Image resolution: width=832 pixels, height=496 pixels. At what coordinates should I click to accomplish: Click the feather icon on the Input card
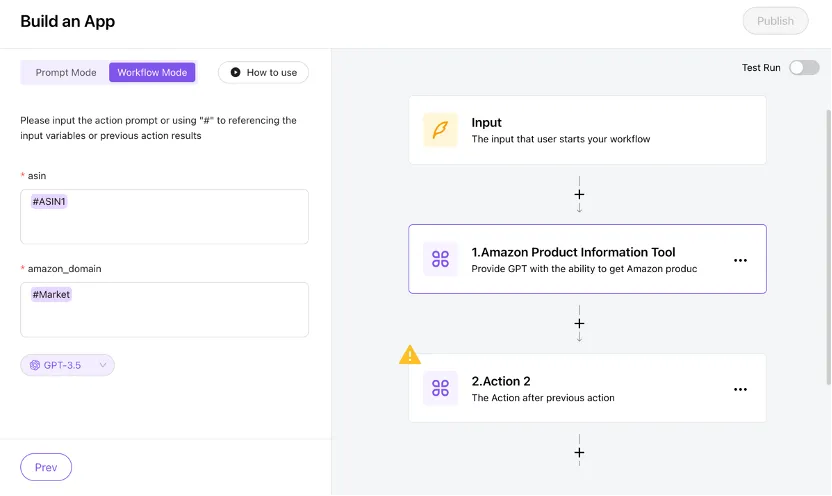440,130
